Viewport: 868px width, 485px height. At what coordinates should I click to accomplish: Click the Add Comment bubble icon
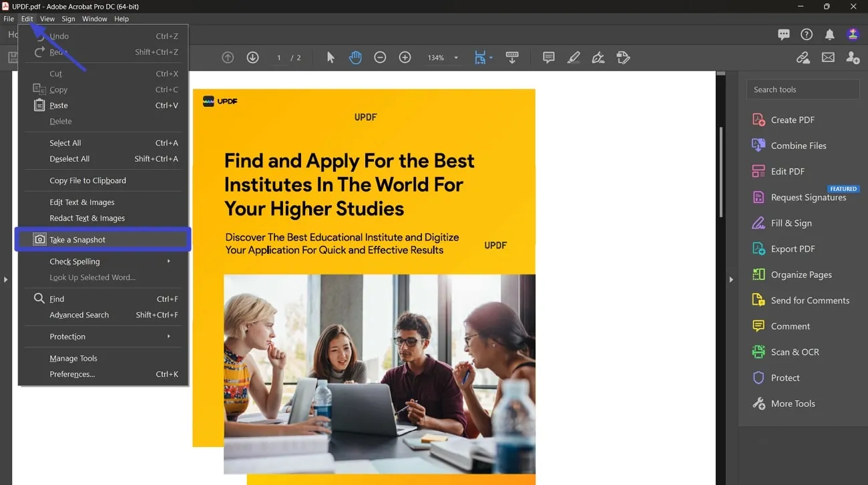coord(548,57)
